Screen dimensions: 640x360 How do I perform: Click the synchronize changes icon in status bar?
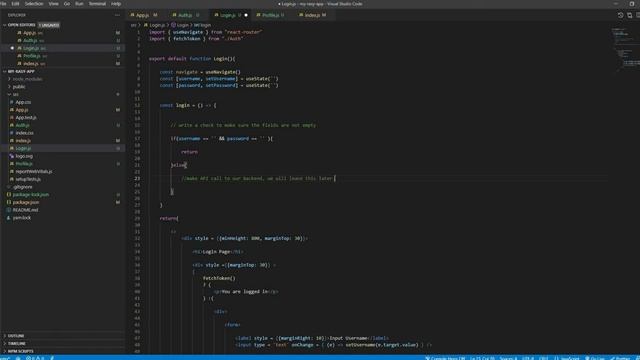coord(18,358)
